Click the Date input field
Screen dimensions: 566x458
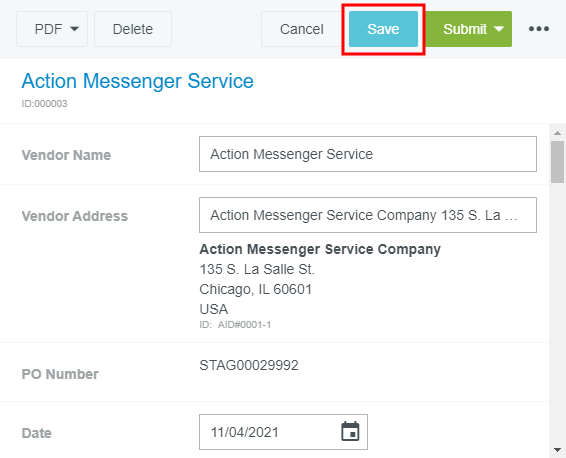[283, 432]
